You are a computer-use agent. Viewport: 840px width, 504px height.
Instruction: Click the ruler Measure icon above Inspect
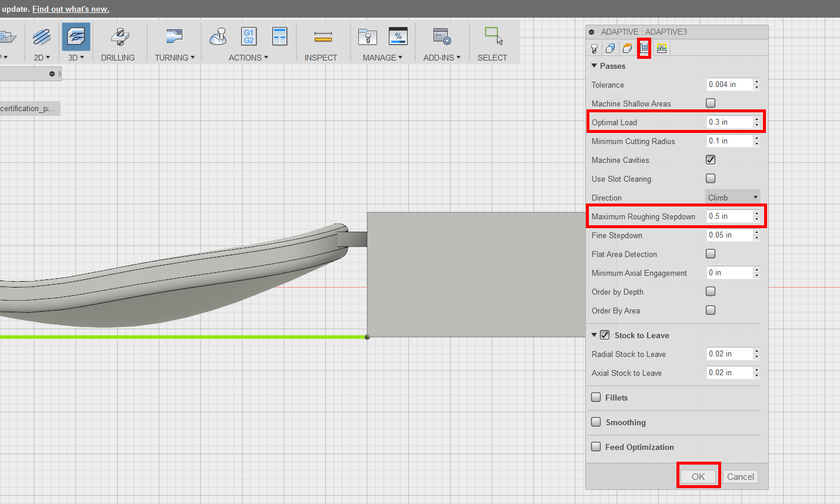[323, 38]
